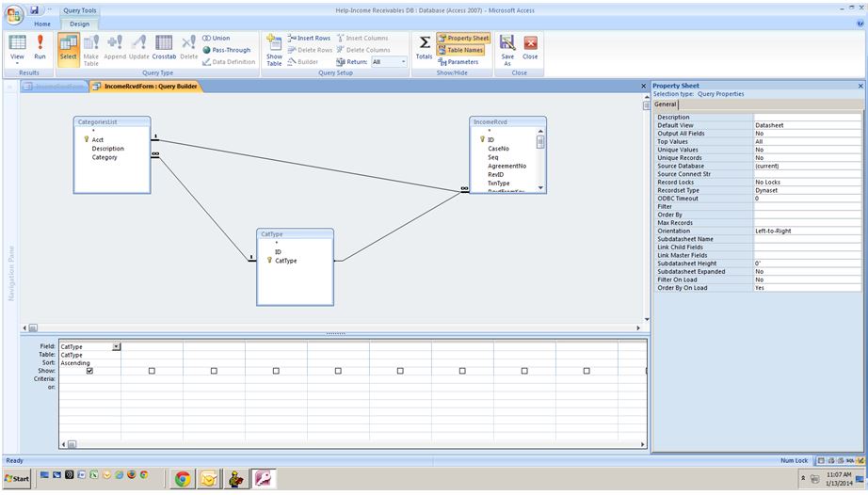Open the Field dropdown for CatType
868x495 pixels.
pyautogui.click(x=116, y=347)
